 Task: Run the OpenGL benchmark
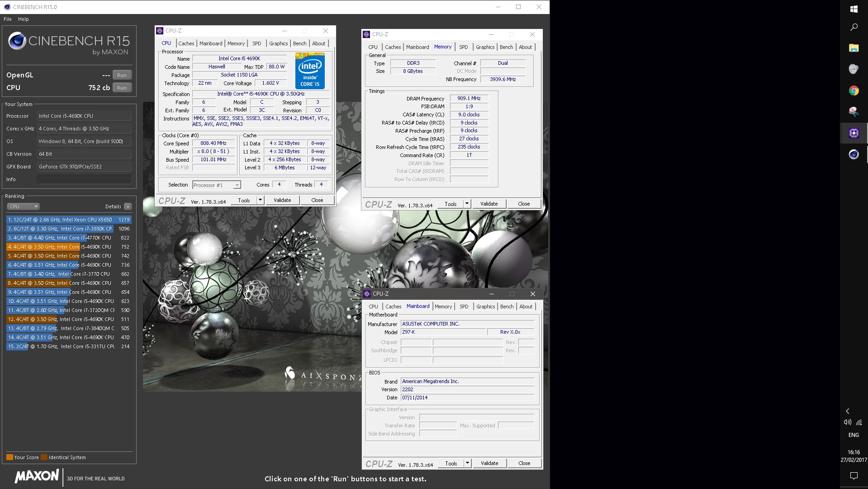click(x=122, y=75)
